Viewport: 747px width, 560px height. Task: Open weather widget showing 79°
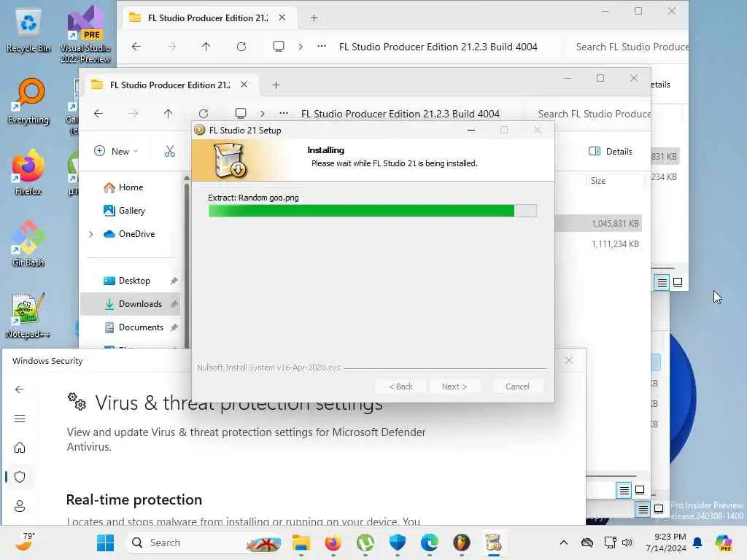24,542
